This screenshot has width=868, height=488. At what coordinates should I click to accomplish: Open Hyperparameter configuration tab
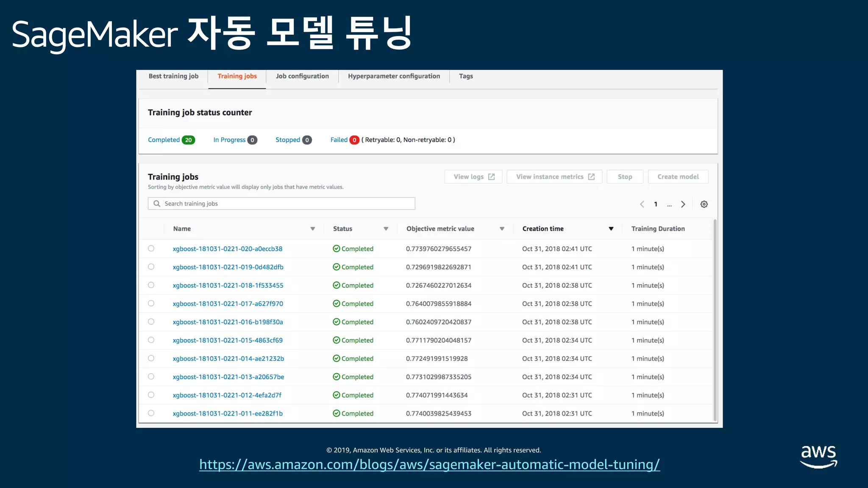click(x=394, y=76)
